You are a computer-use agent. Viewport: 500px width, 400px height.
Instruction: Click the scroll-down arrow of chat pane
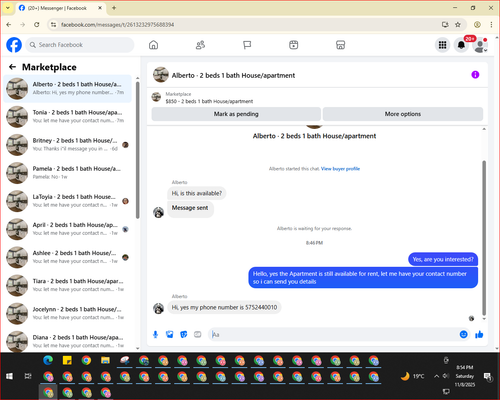coord(484,319)
